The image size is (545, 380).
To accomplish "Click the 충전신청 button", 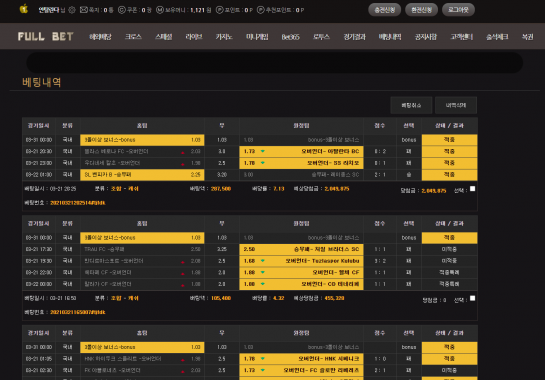I will click(384, 10).
